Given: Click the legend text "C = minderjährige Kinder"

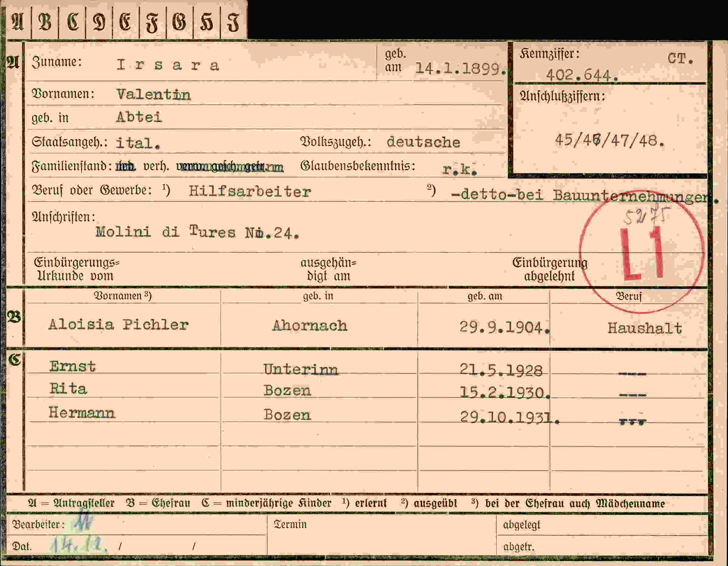Looking at the screenshot, I should pyautogui.click(x=267, y=503).
